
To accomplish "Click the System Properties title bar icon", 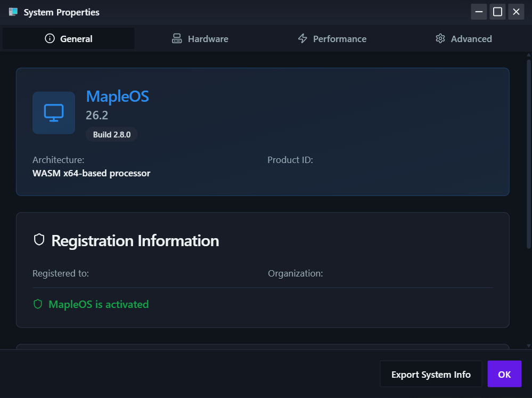I will pos(13,12).
